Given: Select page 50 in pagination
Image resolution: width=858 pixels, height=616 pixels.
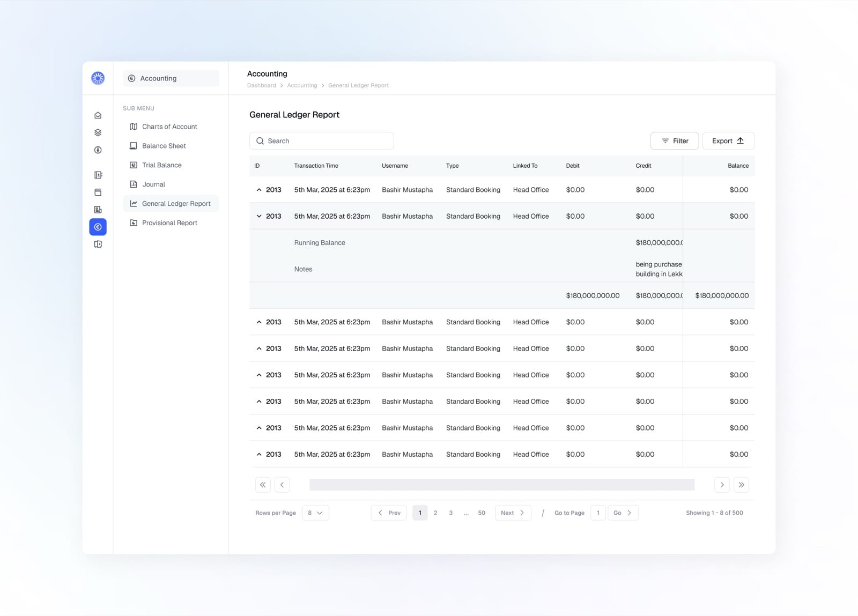Looking at the screenshot, I should pos(482,513).
